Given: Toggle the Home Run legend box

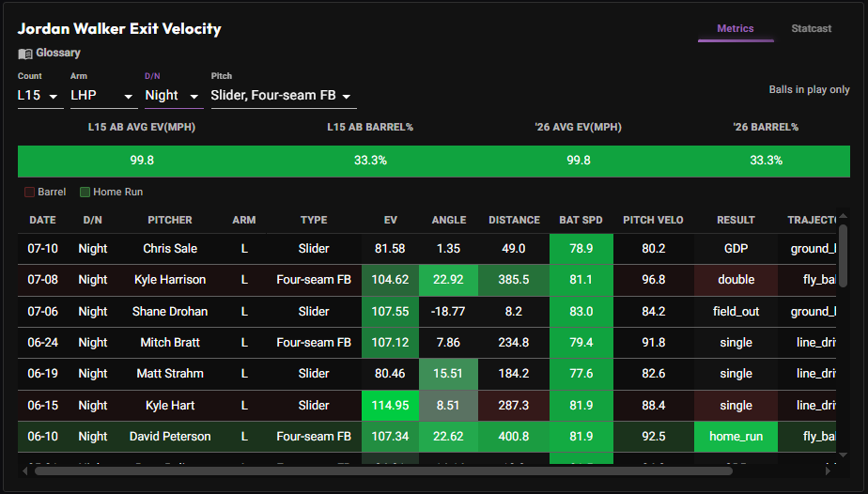Looking at the screenshot, I should pos(85,192).
